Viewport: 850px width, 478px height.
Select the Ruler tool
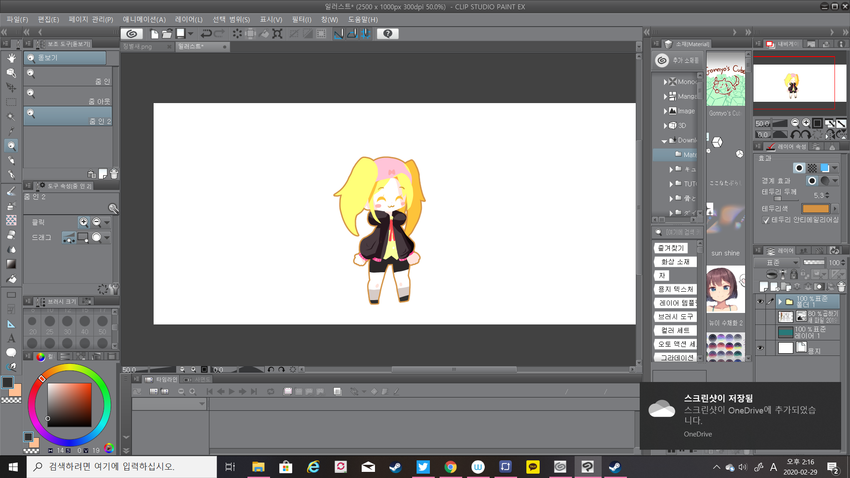coord(11,324)
